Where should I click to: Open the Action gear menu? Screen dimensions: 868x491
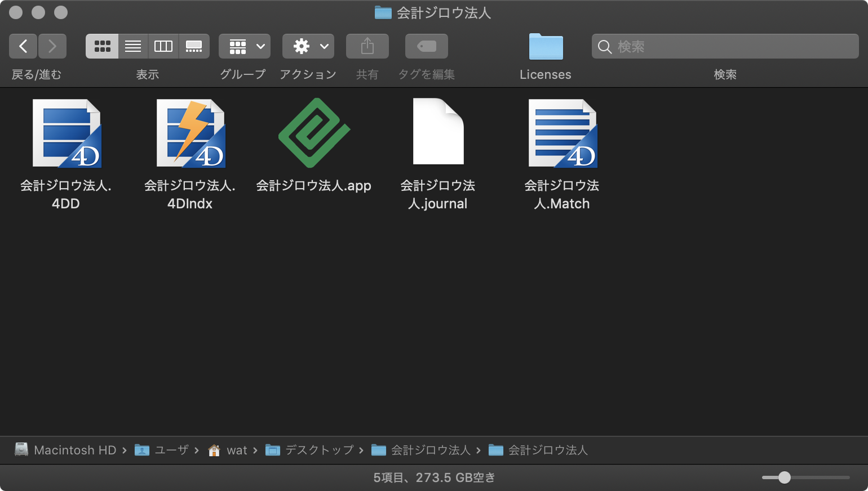[308, 46]
